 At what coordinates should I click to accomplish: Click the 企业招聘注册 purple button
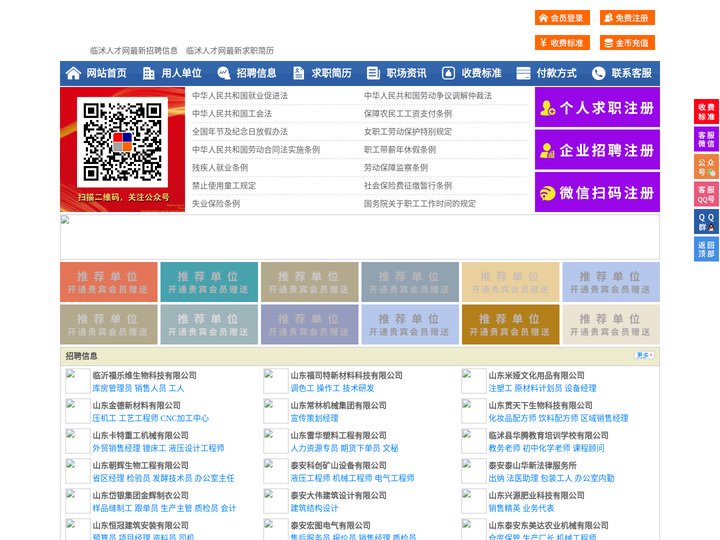coord(597,150)
